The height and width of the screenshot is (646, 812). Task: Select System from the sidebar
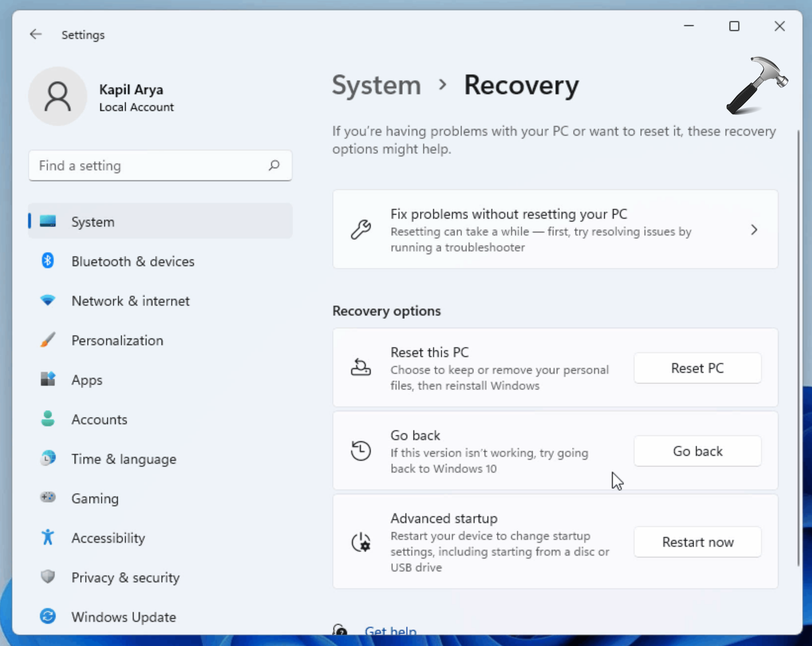point(93,222)
